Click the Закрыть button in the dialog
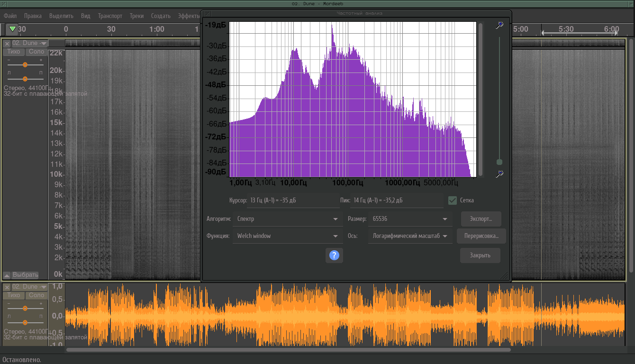The image size is (635, 364). click(x=480, y=255)
